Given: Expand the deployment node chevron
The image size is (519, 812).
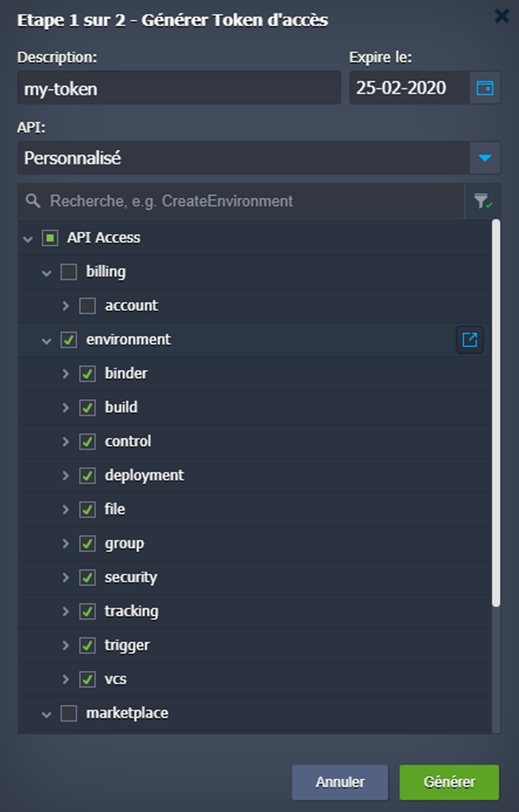Looking at the screenshot, I should click(66, 476).
